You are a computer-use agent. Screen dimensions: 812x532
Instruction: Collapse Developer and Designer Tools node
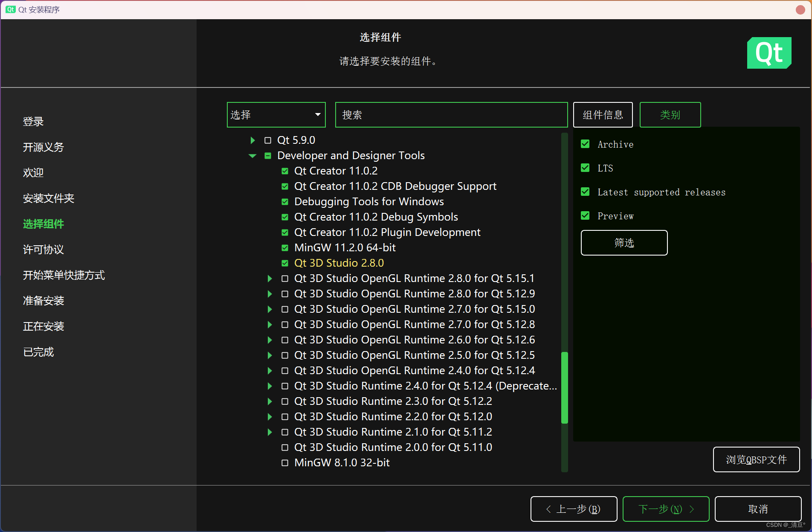252,156
